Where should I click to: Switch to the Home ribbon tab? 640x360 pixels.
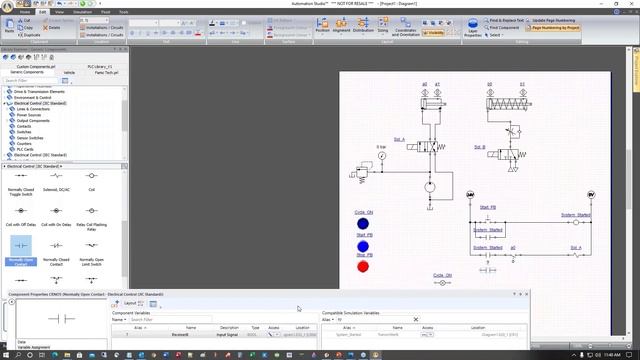click(25, 12)
